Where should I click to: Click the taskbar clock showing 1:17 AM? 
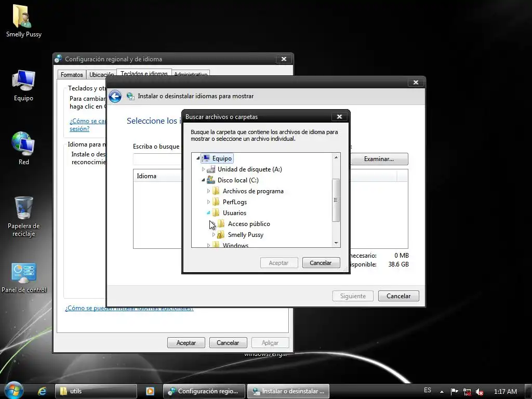505,392
